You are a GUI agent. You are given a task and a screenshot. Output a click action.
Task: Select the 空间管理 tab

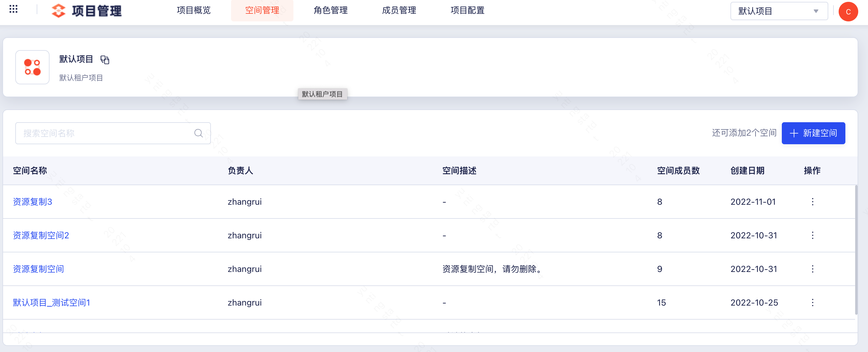[x=262, y=10]
